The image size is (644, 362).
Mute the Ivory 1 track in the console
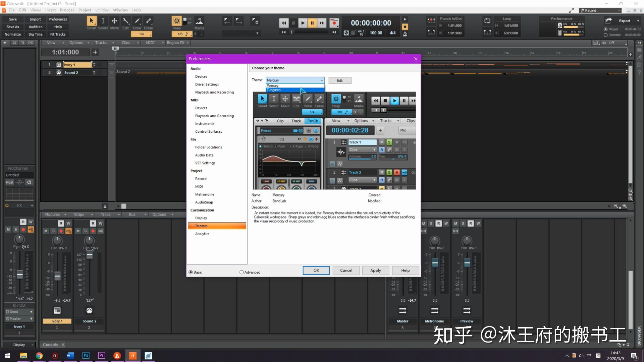pos(46,231)
